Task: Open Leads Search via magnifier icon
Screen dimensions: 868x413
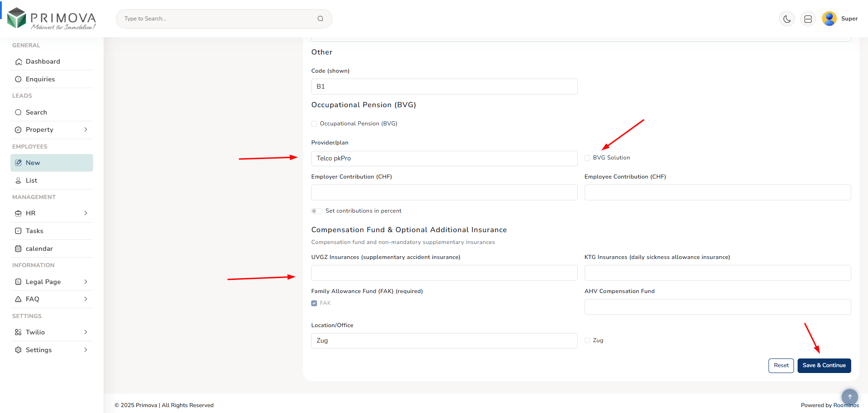Action: [x=18, y=112]
